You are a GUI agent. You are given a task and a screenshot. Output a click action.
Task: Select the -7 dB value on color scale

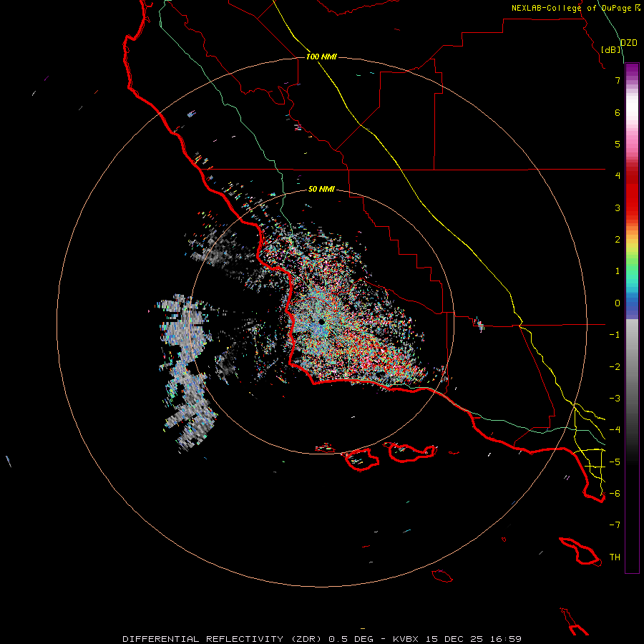(x=615, y=525)
